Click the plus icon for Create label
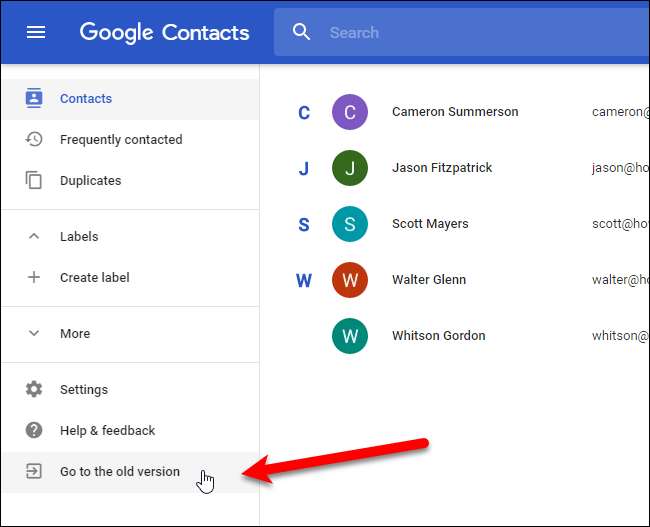Image resolution: width=650 pixels, height=527 pixels. point(34,277)
